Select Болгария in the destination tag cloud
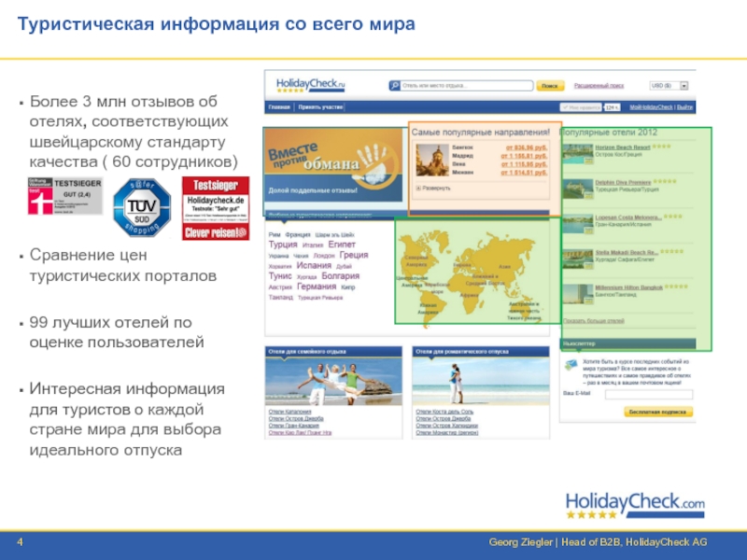 click(x=341, y=275)
